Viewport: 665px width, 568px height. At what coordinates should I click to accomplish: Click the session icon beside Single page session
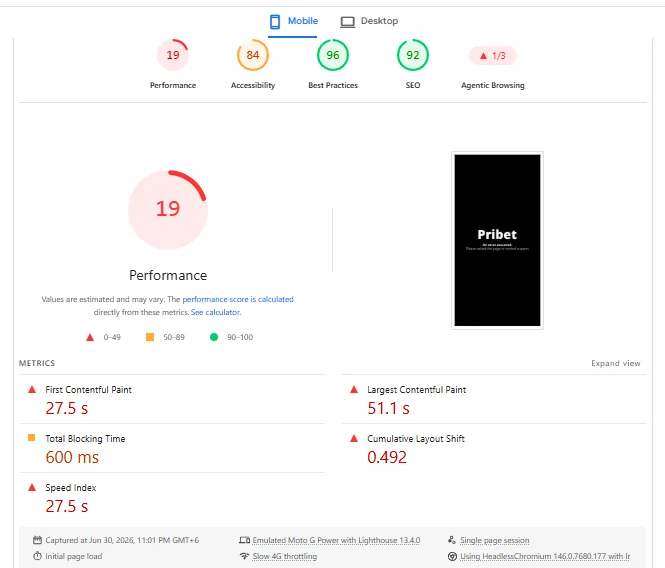pyautogui.click(x=452, y=540)
